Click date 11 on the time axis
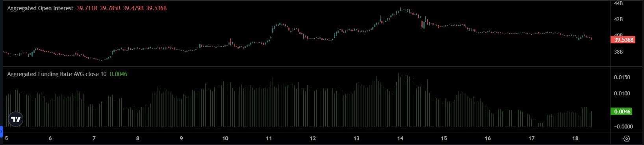644x145 pixels. coord(269,138)
